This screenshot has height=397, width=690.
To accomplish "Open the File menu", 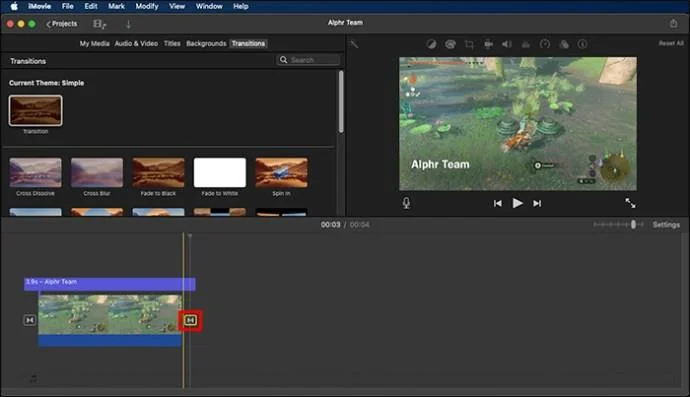I will tap(68, 6).
